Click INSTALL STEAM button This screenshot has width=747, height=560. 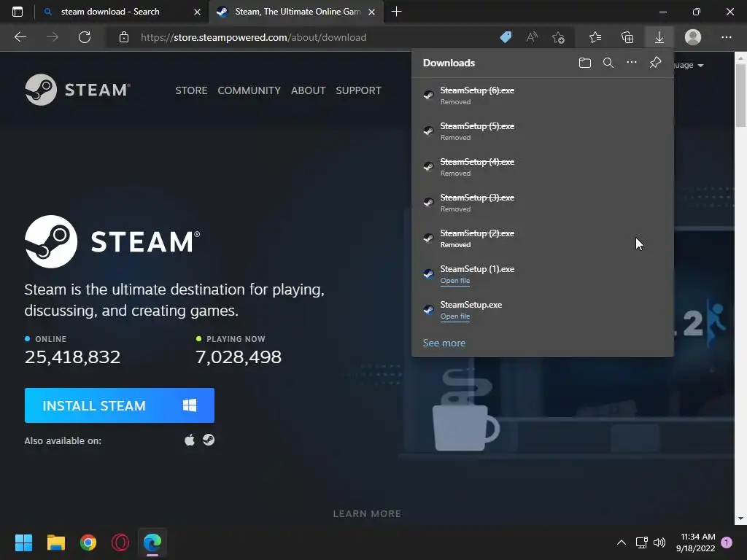(x=119, y=405)
